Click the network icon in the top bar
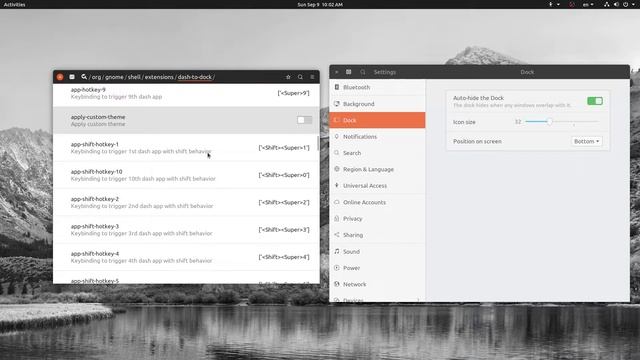 (x=607, y=4)
